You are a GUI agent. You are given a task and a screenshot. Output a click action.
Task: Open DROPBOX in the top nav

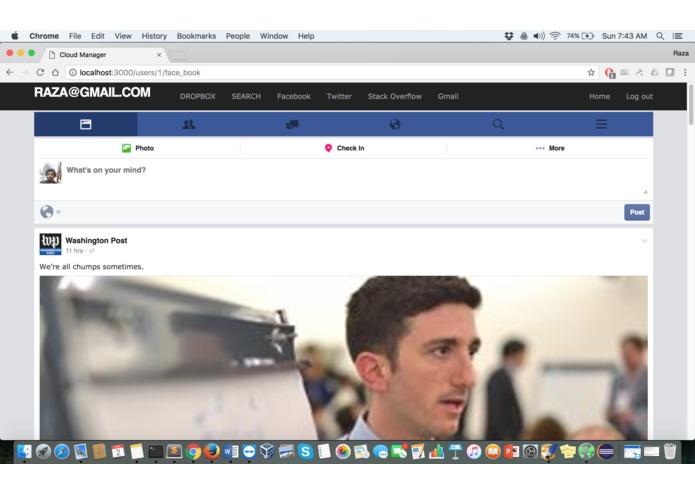tap(198, 97)
